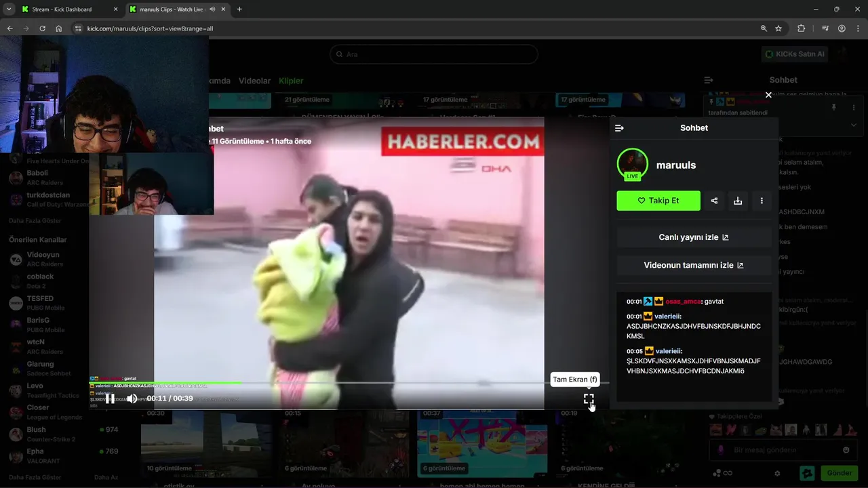This screenshot has height=488, width=868.
Task: Reload the page
Action: click(42, 28)
